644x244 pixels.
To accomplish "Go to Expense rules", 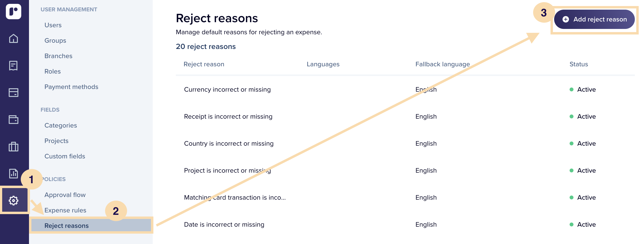I will point(65,210).
